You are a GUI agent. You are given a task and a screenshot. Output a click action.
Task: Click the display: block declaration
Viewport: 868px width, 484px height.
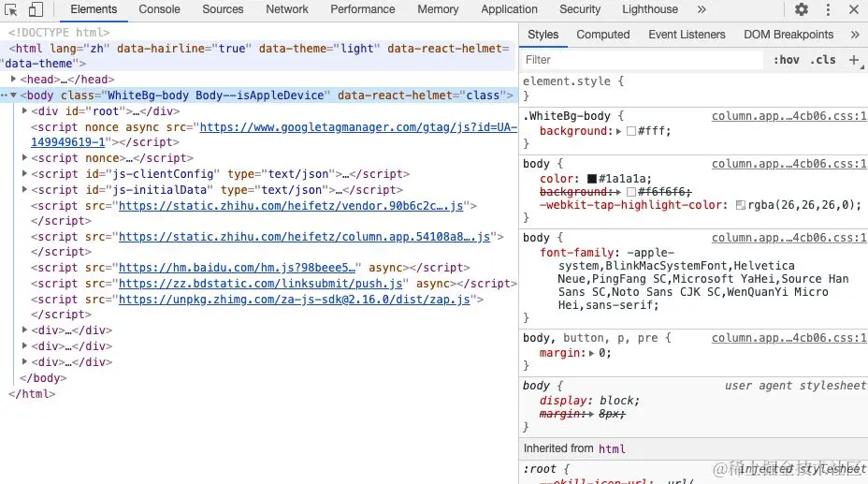coord(589,401)
